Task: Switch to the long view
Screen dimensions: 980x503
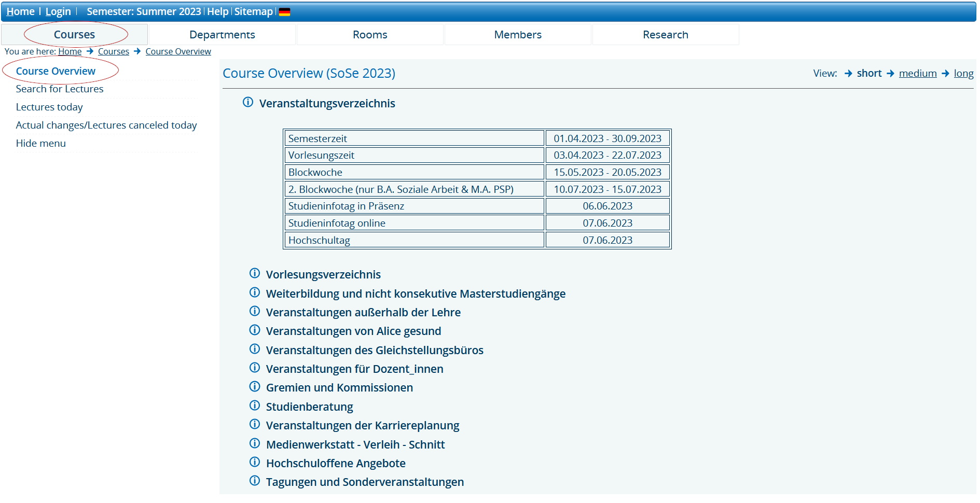Action: point(963,73)
